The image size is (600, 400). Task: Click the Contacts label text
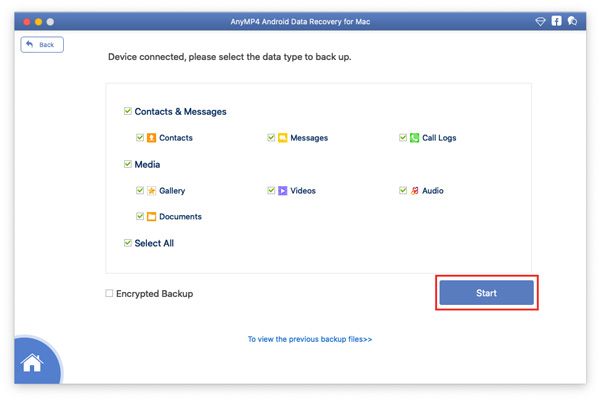[x=176, y=138]
